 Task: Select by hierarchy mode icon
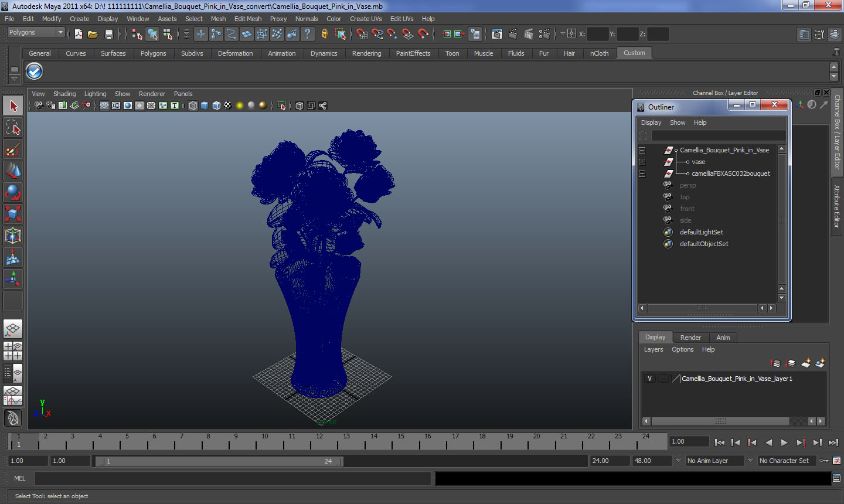(137, 34)
